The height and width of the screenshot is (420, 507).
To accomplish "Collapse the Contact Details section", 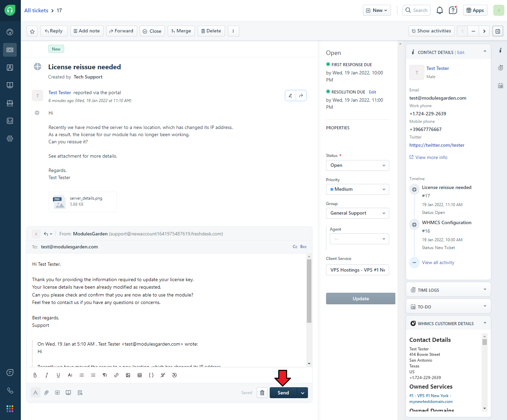I will point(485,52).
